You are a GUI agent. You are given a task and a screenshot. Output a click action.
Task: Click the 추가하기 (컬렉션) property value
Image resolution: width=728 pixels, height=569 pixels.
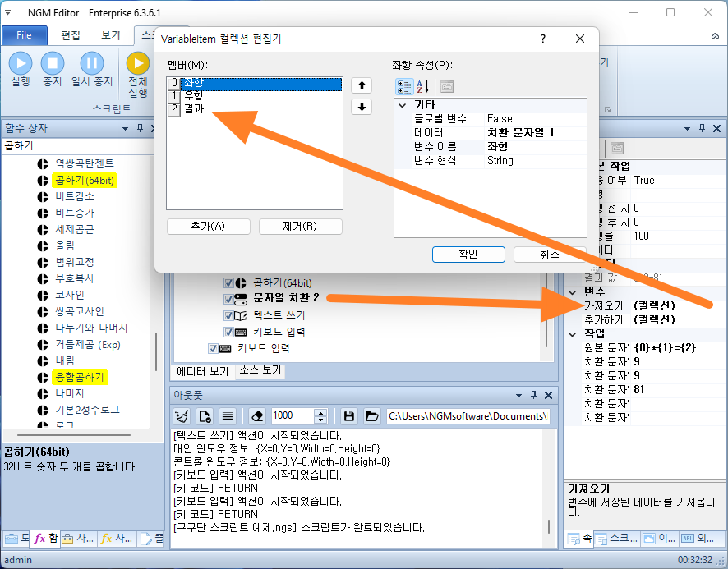(x=677, y=319)
